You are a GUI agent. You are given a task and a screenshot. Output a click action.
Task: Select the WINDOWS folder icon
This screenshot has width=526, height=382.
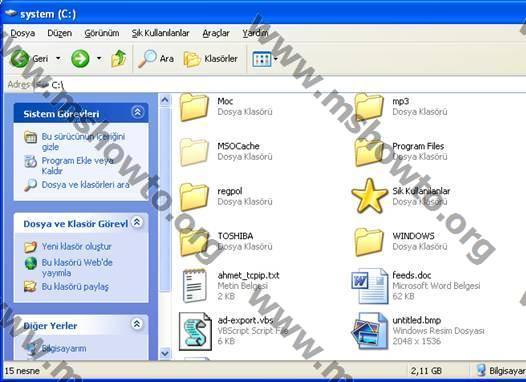pyautogui.click(x=369, y=242)
